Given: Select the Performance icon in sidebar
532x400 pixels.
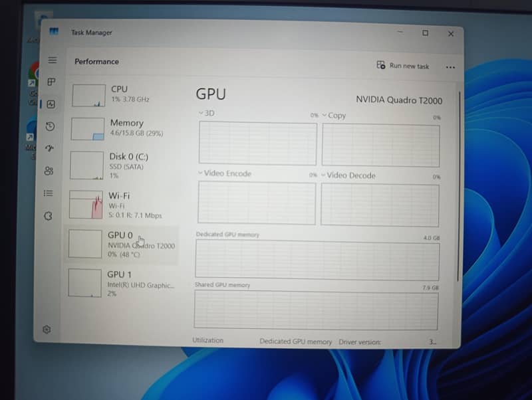Looking at the screenshot, I should [x=51, y=104].
